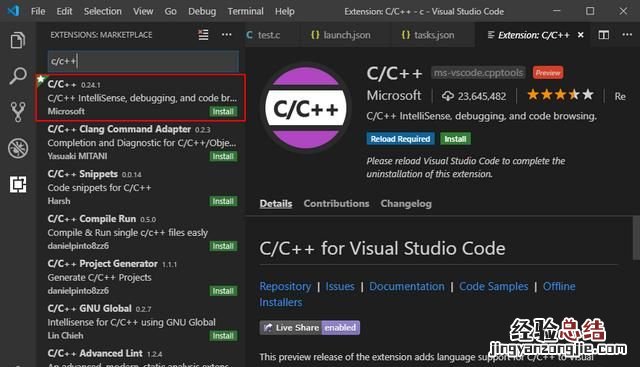The width and height of the screenshot is (640, 367).
Task: Open the Go menu
Action: click(171, 11)
